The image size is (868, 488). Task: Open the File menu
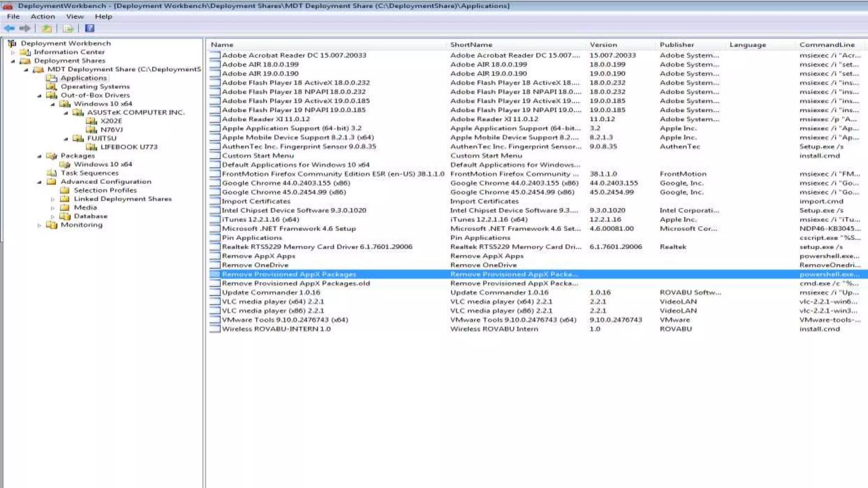tap(13, 17)
